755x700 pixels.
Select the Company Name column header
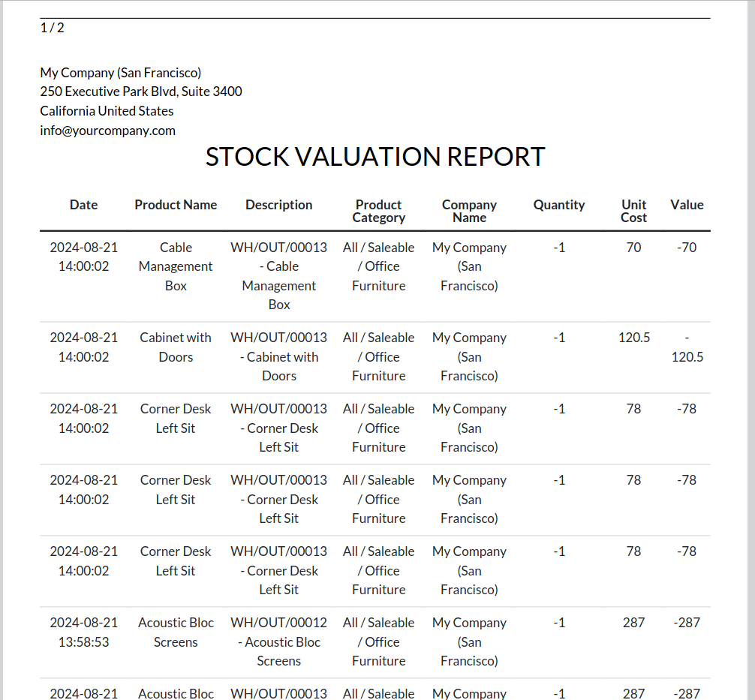469,211
